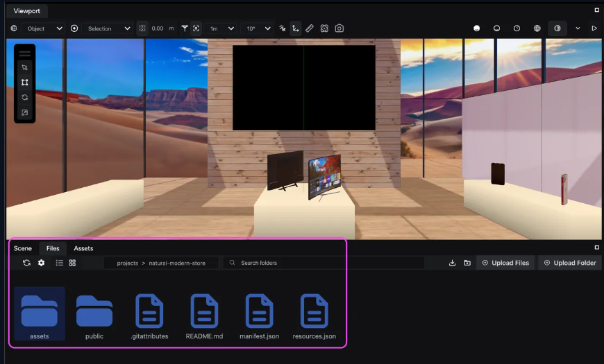Click the circular pivot target icon

click(74, 28)
